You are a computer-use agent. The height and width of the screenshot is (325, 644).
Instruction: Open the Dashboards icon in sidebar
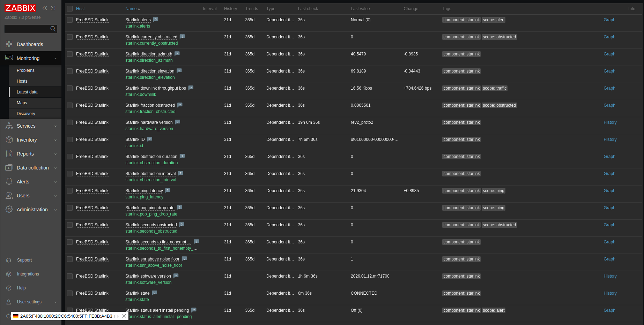point(9,44)
